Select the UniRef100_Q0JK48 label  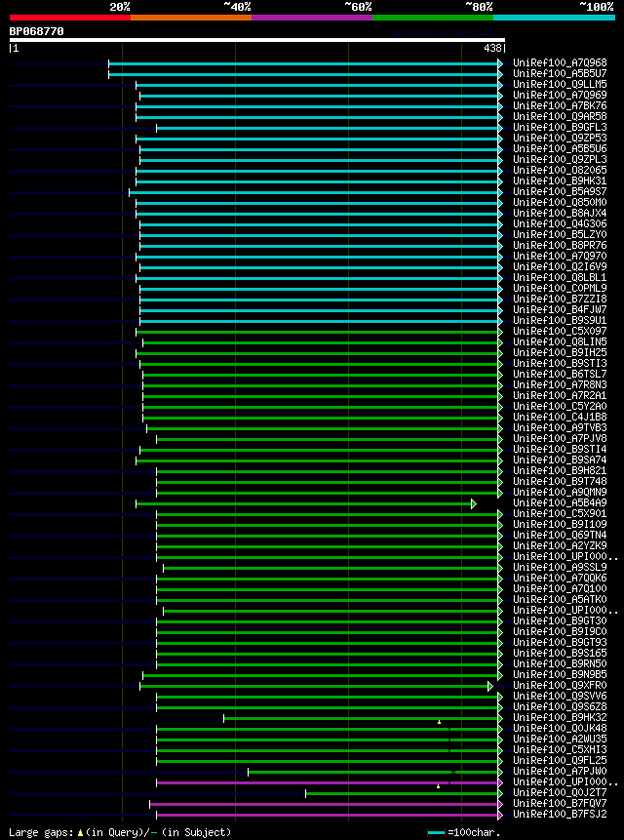(x=560, y=728)
